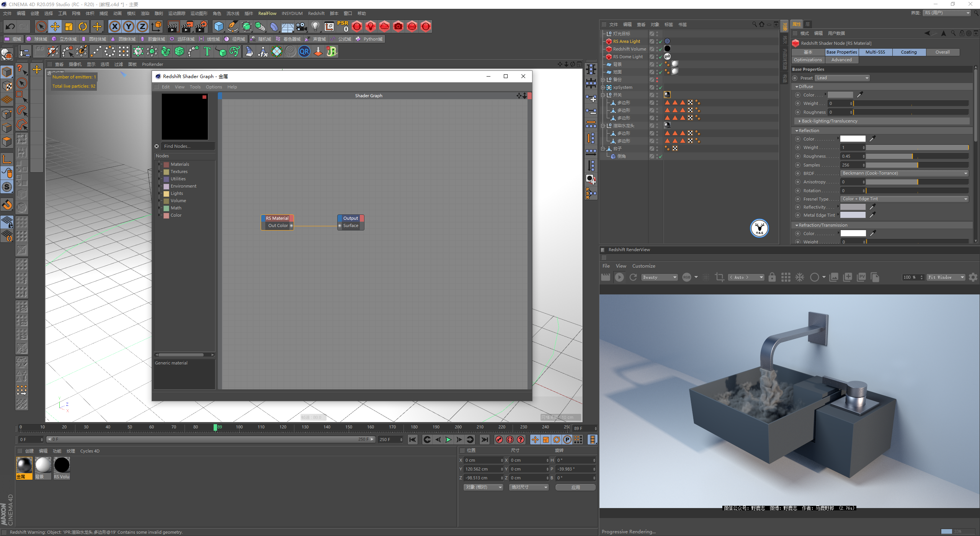Screen dimensions: 980x536
Task: Click the Undo arrow icon
Action: tap(10, 26)
